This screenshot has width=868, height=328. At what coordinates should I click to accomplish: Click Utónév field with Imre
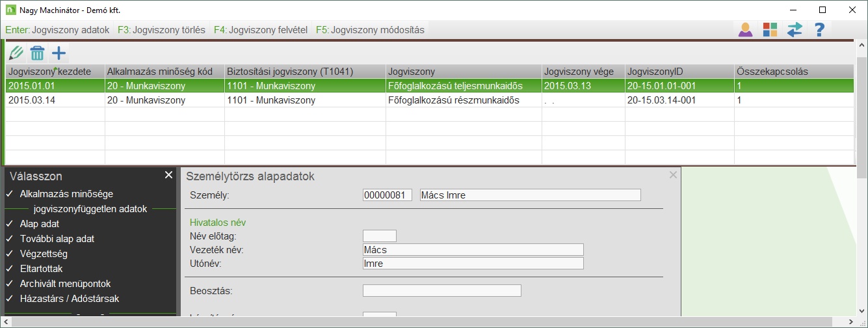[x=473, y=263]
